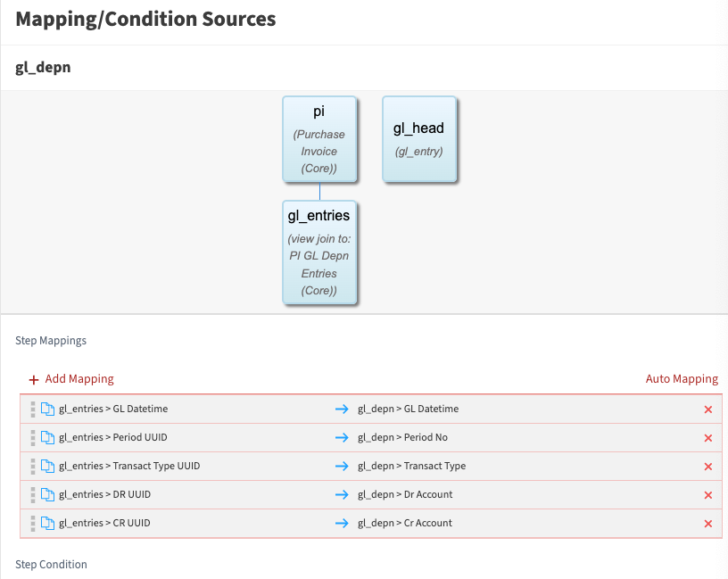Click the drag handle of Transact Type row

click(32, 467)
